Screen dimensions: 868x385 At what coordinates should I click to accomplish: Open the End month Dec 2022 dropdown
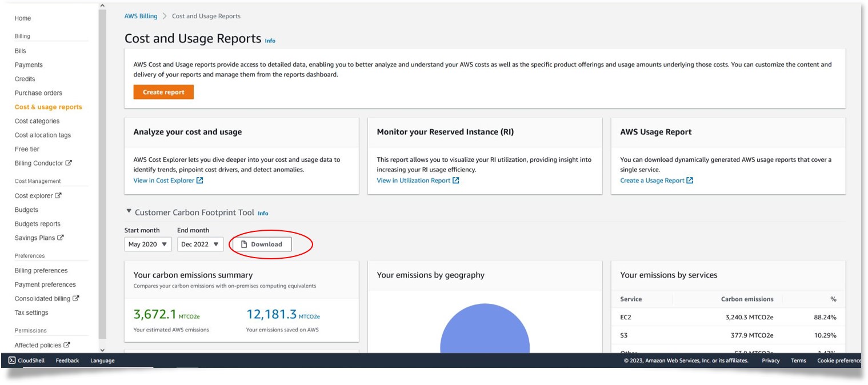[x=200, y=244]
